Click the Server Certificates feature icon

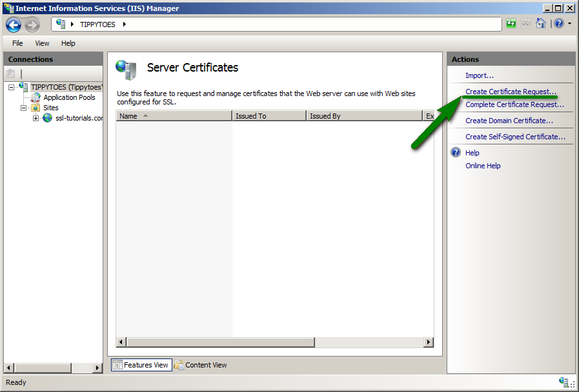pyautogui.click(x=126, y=70)
